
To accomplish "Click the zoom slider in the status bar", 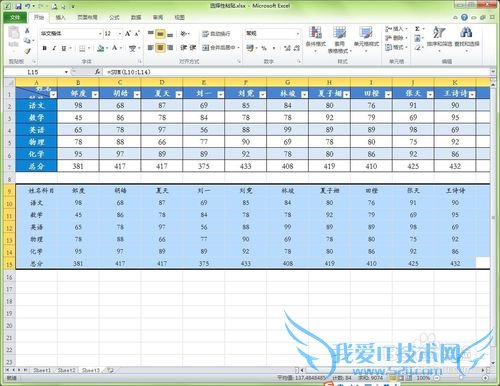I will [461, 378].
